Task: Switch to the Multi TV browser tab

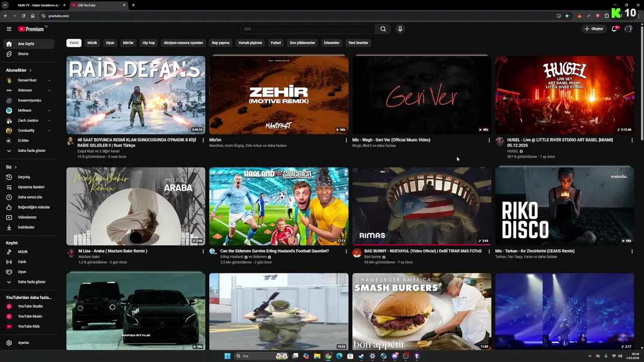Action: click(38, 5)
